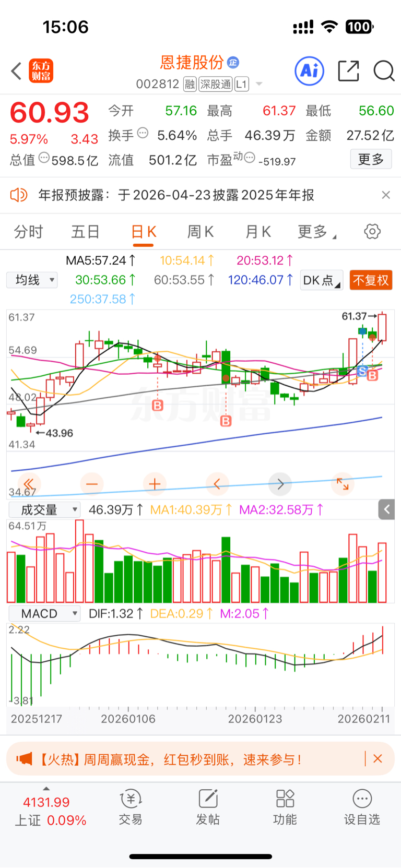Screen dimensions: 401x868
Task: Tap the info icon next to 换手
Action: tap(143, 133)
